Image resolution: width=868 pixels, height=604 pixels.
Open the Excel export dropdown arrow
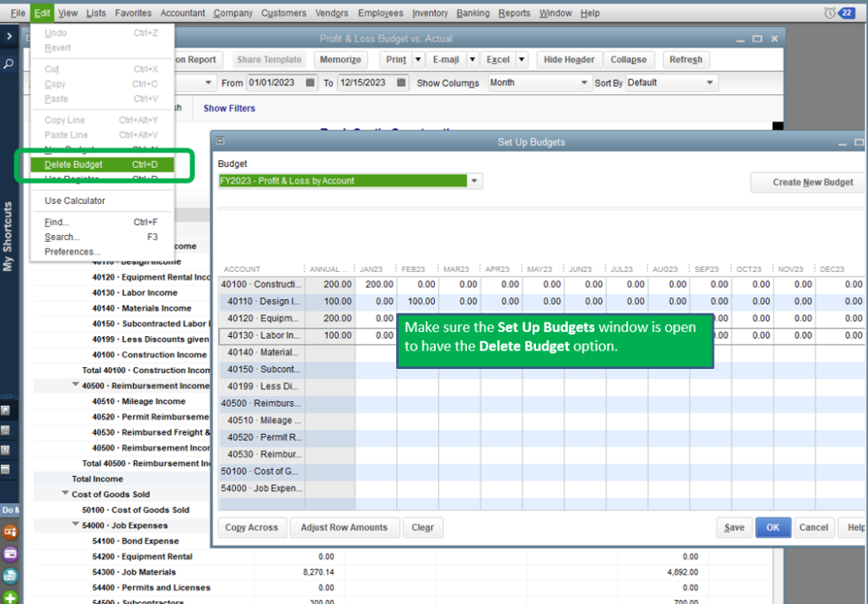(x=520, y=60)
